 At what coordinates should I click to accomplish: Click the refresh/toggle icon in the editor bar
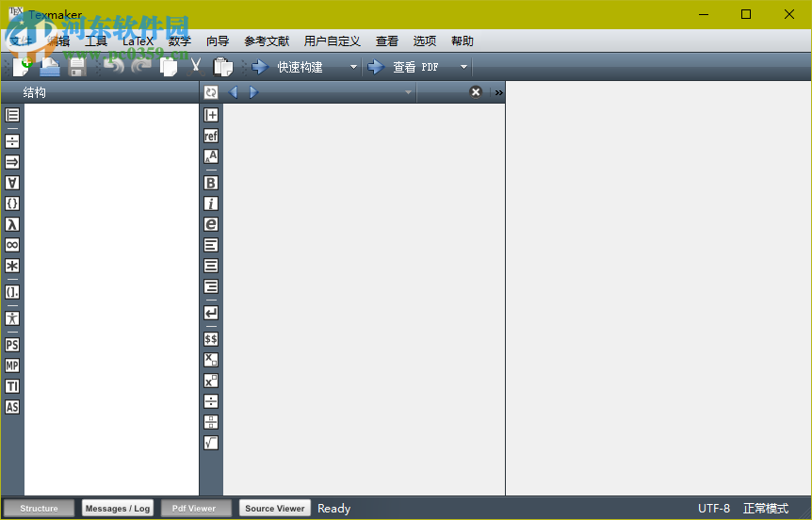tap(211, 92)
